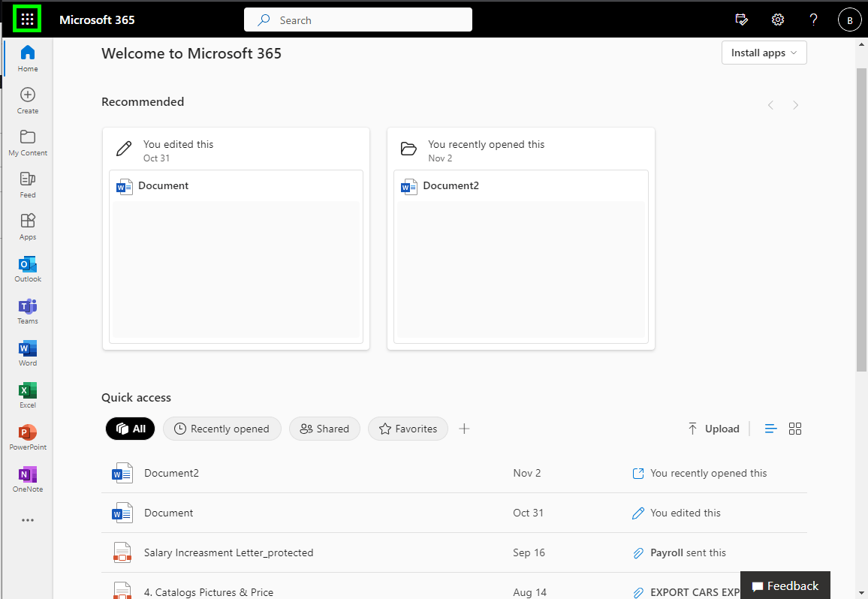This screenshot has height=599, width=868.
Task: Toggle the Shared filter
Action: (x=324, y=428)
